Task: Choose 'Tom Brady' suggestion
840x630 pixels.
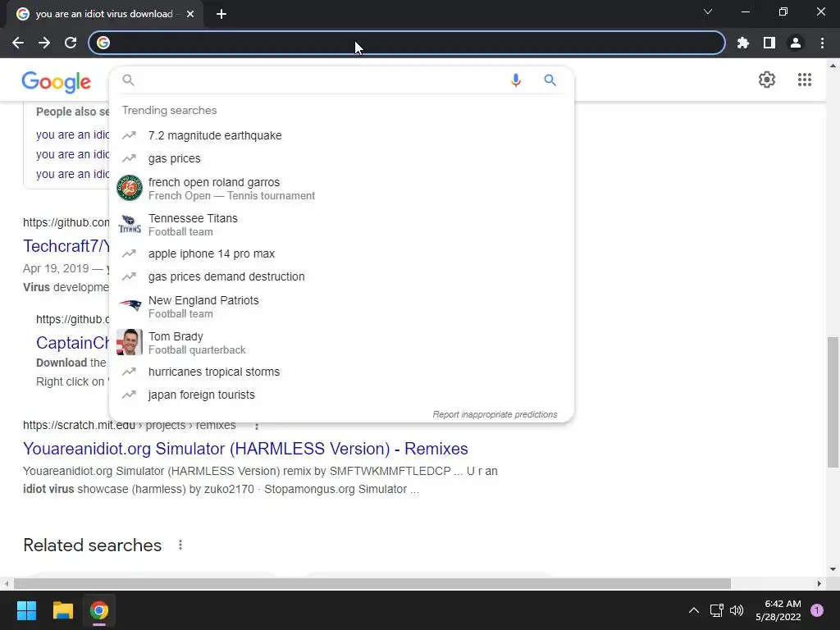Action: pyautogui.click(x=341, y=342)
